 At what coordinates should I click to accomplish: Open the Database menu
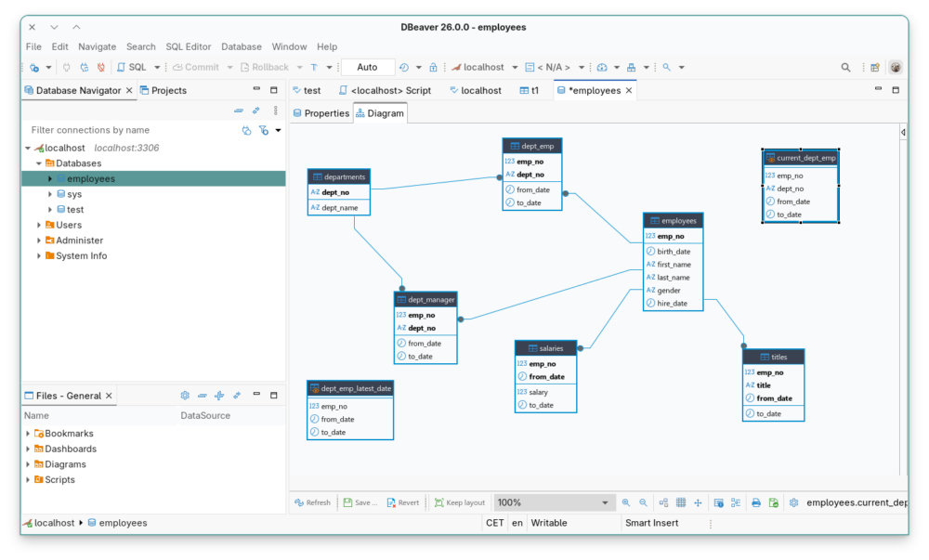[x=242, y=46]
